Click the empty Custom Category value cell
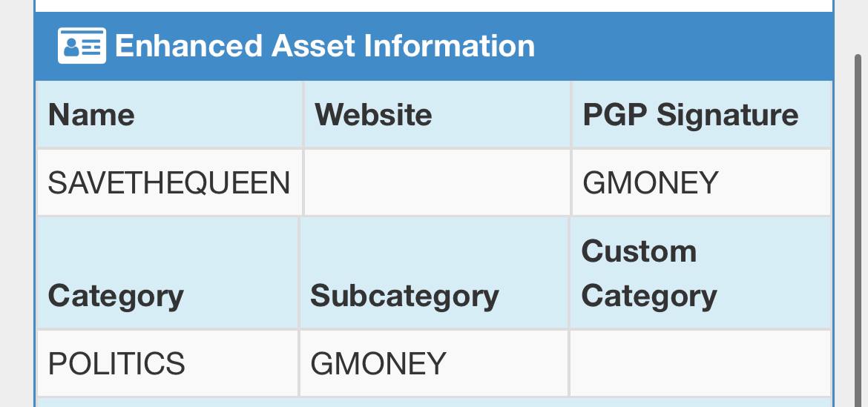This screenshot has height=407, width=868. click(x=701, y=363)
